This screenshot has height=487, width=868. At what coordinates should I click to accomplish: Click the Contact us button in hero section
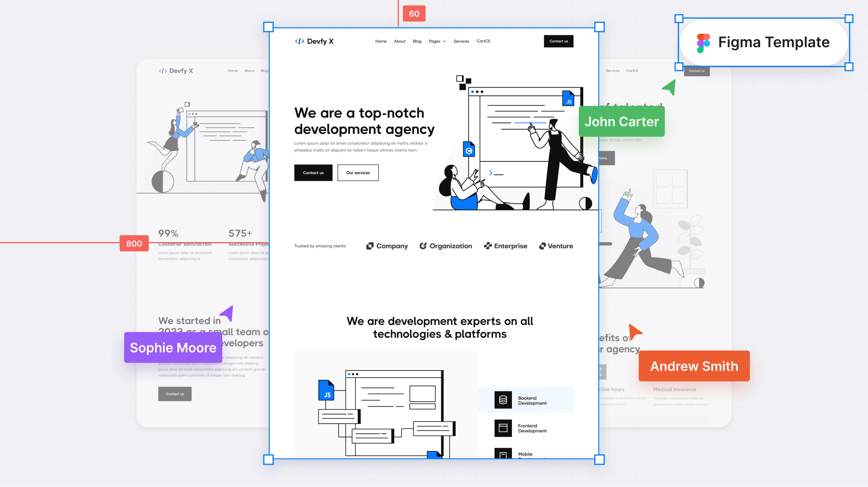tap(313, 172)
